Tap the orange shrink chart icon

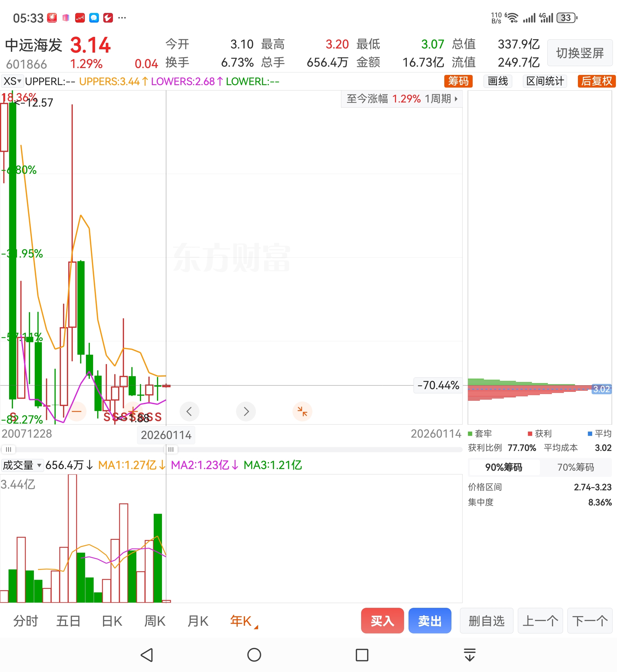302,411
